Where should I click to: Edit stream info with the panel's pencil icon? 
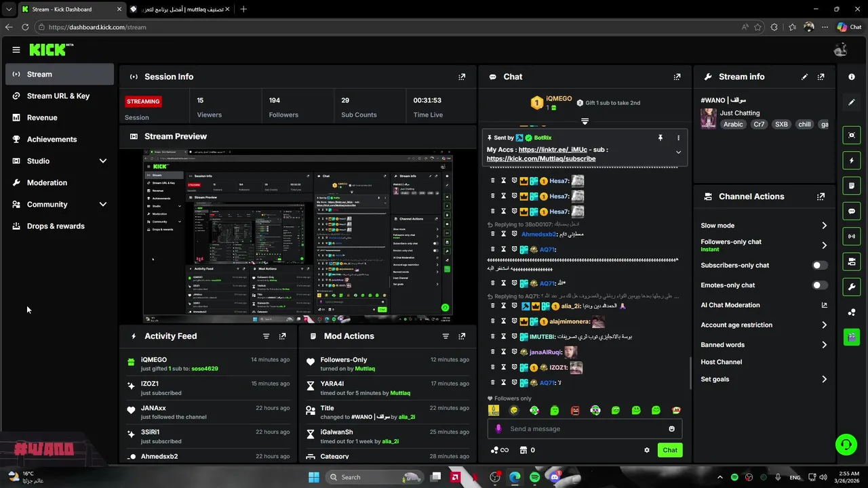805,77
